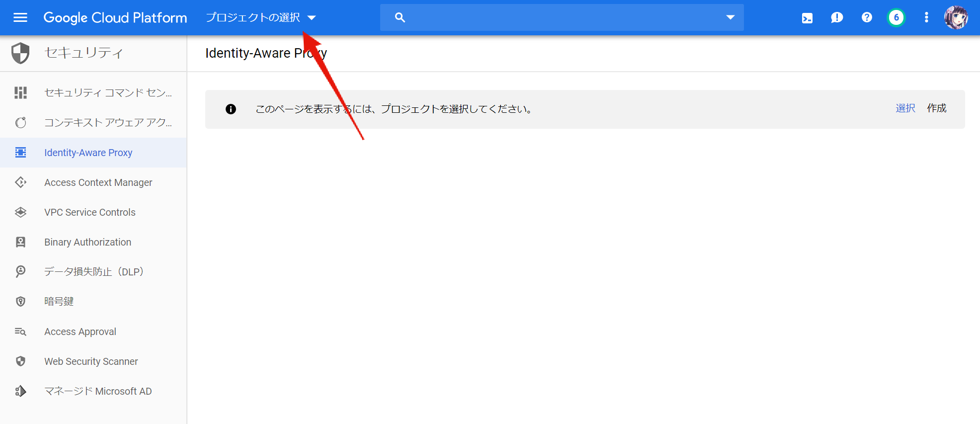Open the プロジェクトの選択 project dropdown
The width and height of the screenshot is (980, 424).
[261, 18]
